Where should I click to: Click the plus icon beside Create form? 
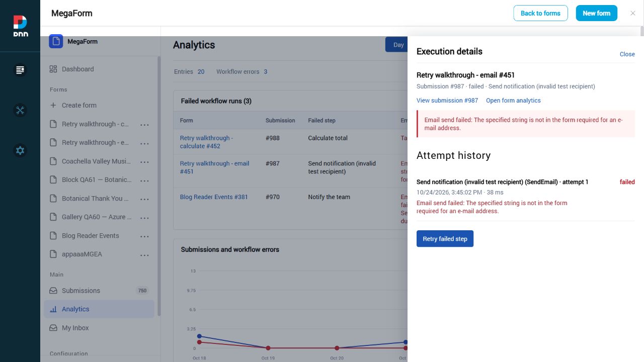pos(53,105)
